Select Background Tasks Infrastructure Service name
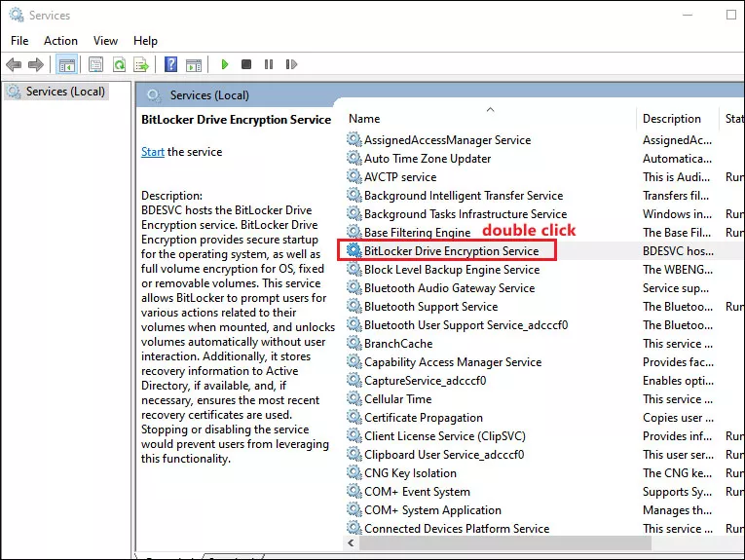 [x=466, y=214]
